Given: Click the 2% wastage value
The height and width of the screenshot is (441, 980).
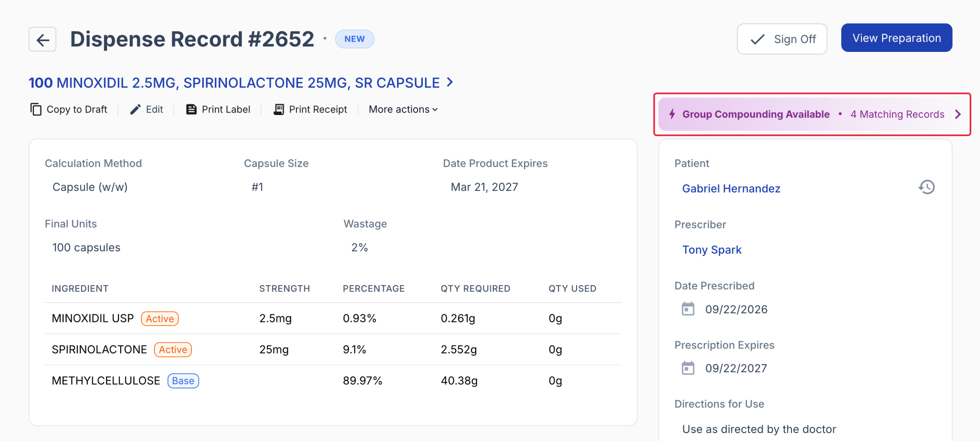Looking at the screenshot, I should coord(359,247).
